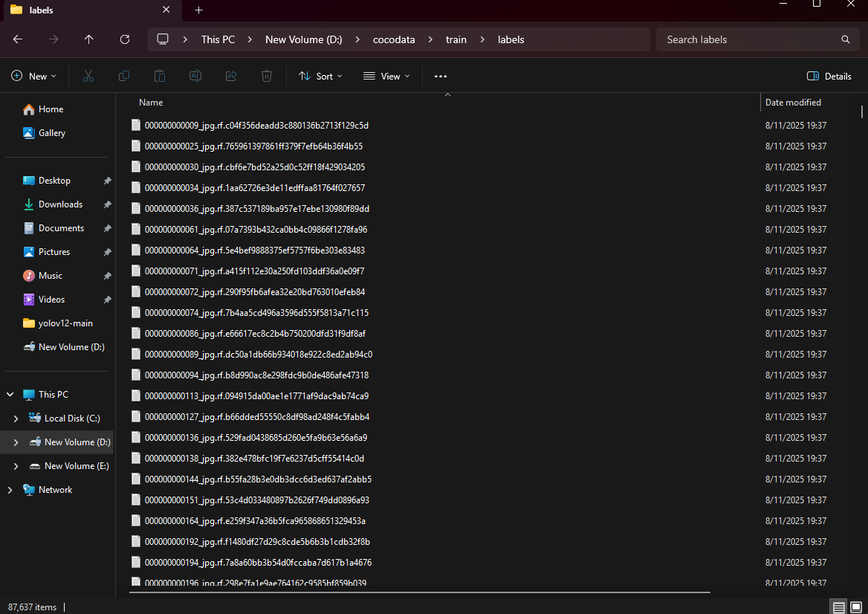Open a new tab with plus button
This screenshot has height=614, width=868.
(198, 10)
